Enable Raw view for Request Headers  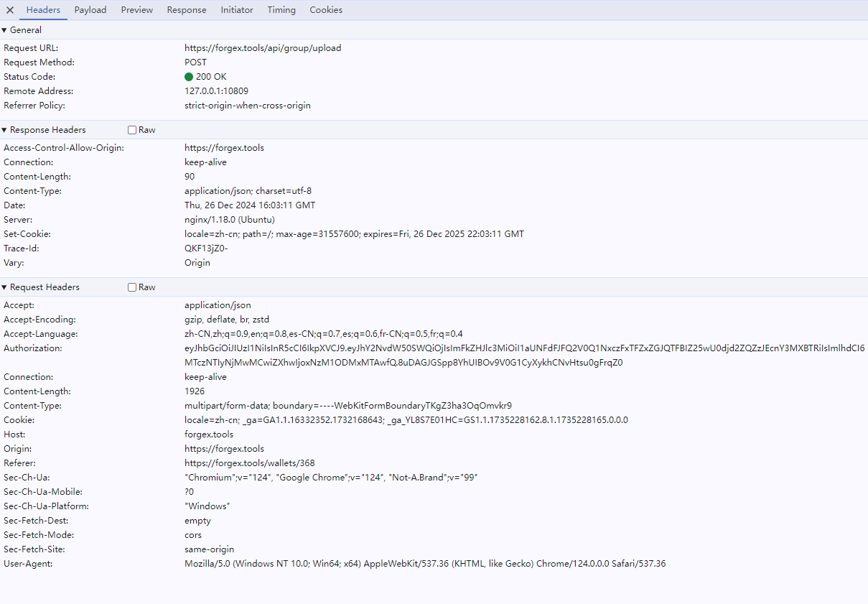[x=132, y=287]
